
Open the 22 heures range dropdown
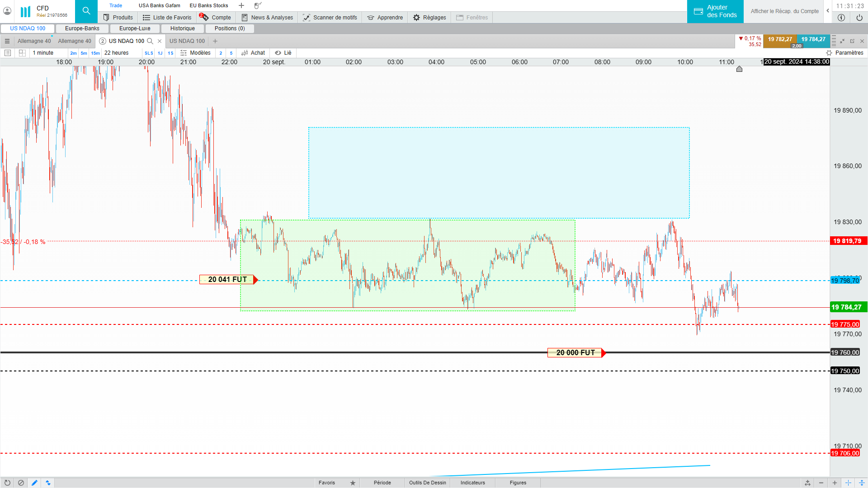[117, 53]
